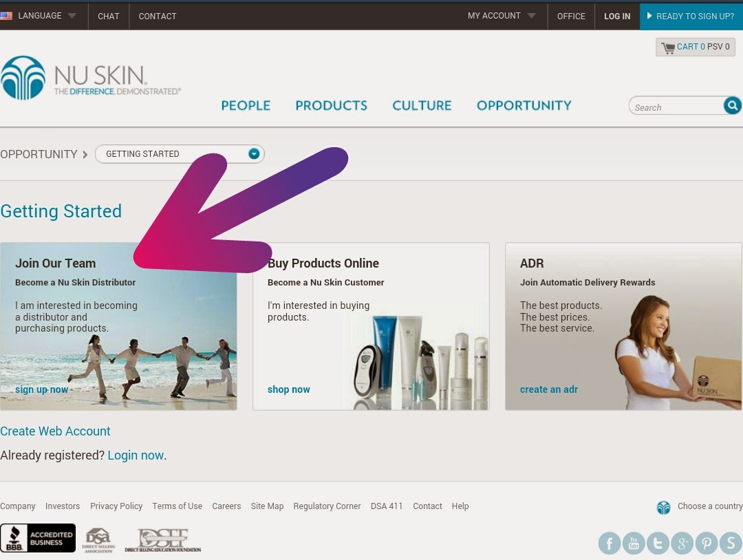Click the sign up now link

tap(41, 389)
